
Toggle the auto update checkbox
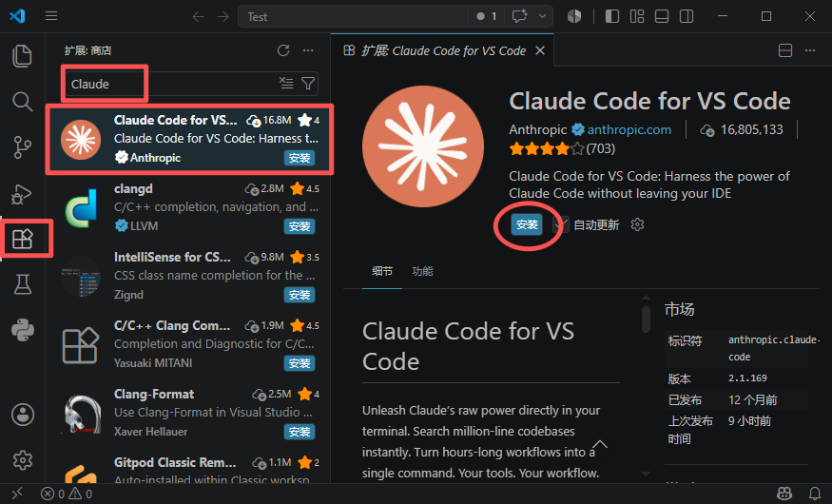point(561,225)
